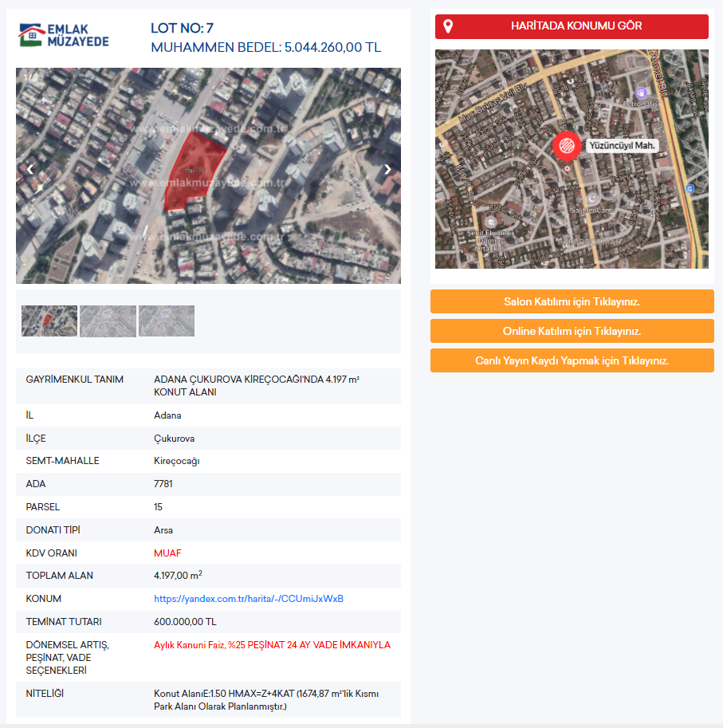Click 'Haritada Konumu Gör' button
This screenshot has width=723, height=728.
click(x=572, y=26)
